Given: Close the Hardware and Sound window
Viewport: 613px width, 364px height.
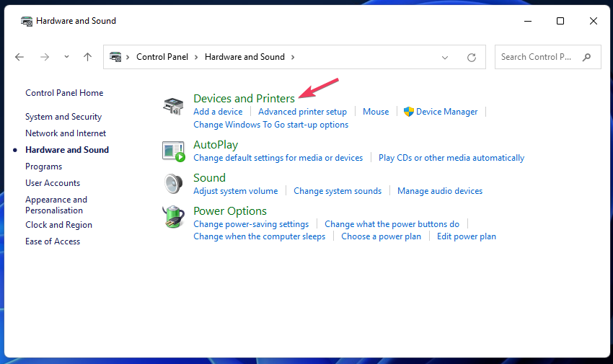Looking at the screenshot, I should tap(593, 21).
